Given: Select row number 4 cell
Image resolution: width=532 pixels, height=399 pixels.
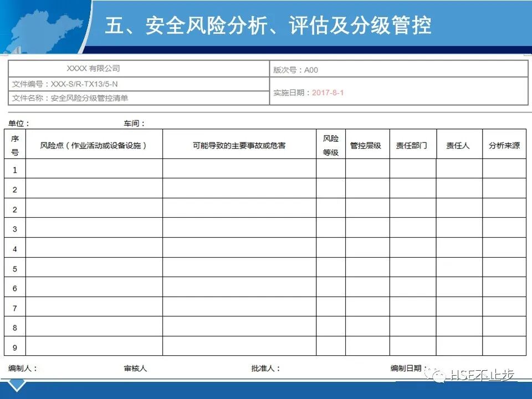Looking at the screenshot, I should click(x=15, y=247).
